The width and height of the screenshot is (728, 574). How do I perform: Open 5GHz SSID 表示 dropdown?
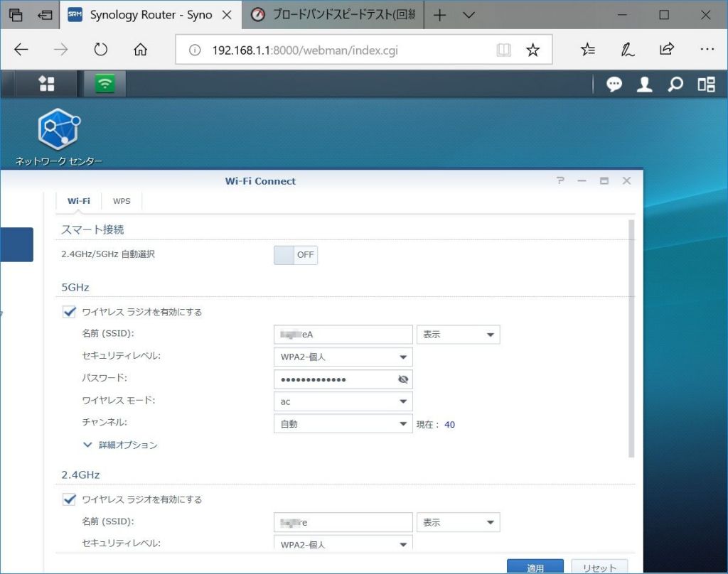459,335
